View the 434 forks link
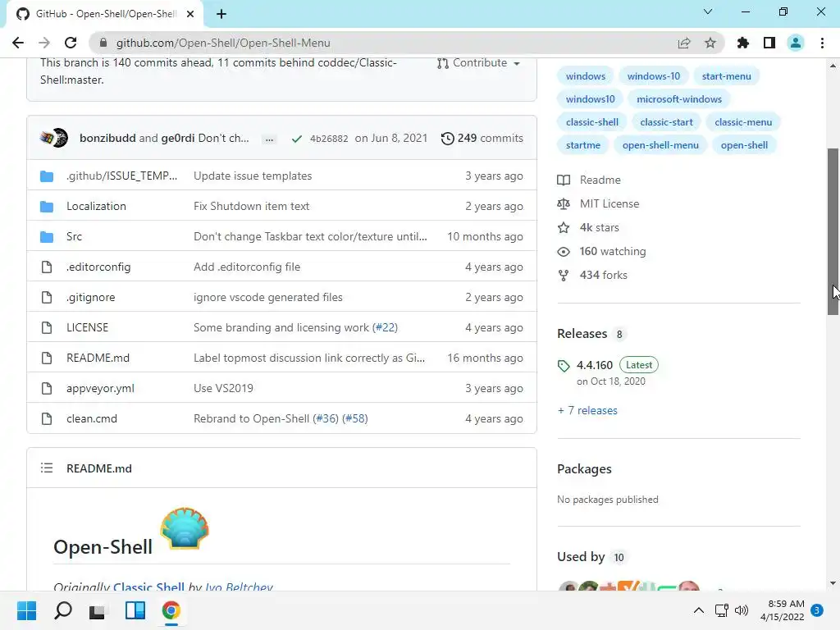This screenshot has width=840, height=630. pyautogui.click(x=592, y=276)
